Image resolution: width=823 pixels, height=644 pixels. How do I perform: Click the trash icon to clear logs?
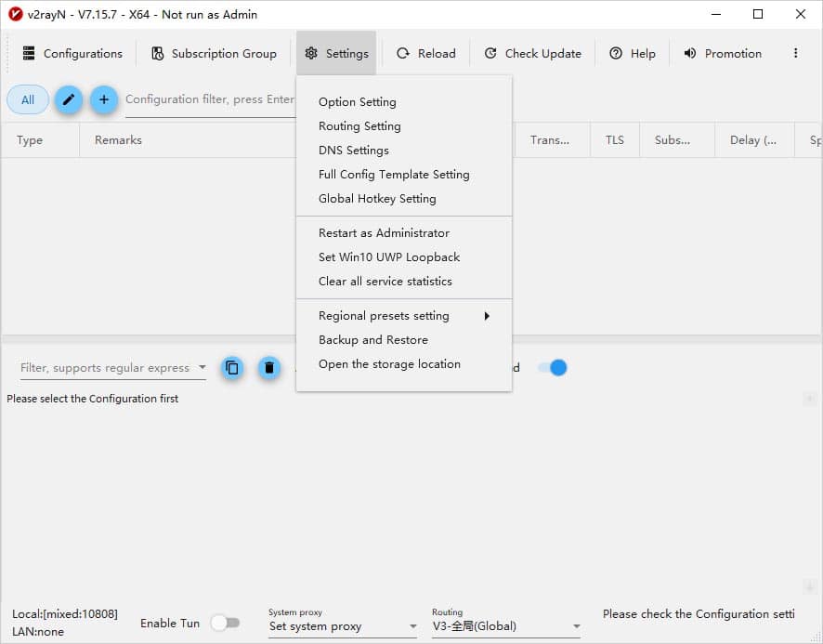pyautogui.click(x=269, y=368)
